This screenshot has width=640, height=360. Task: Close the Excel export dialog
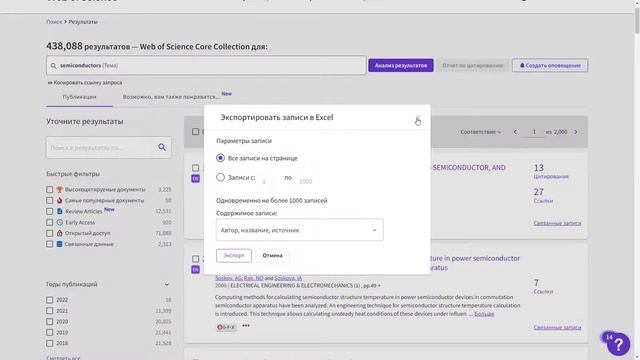click(418, 118)
